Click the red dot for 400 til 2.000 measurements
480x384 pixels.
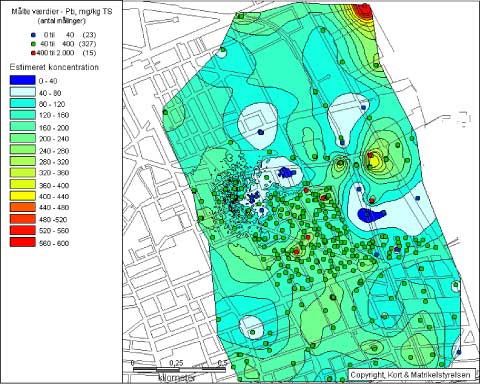33,53
